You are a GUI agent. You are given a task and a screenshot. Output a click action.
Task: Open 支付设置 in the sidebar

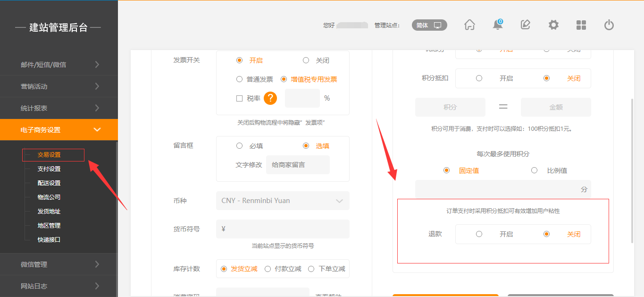point(49,169)
